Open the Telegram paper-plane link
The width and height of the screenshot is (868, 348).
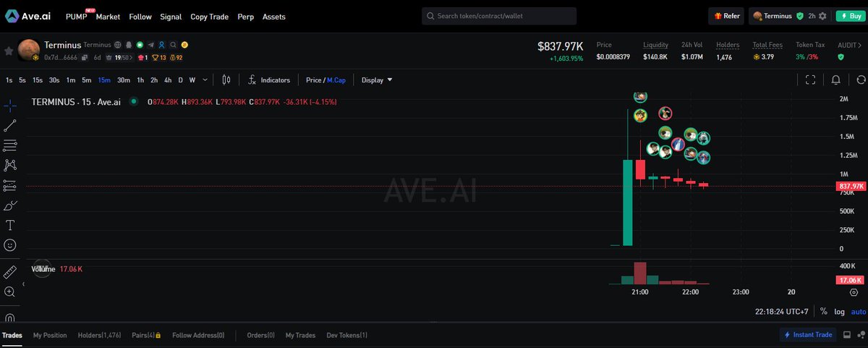[x=150, y=45]
